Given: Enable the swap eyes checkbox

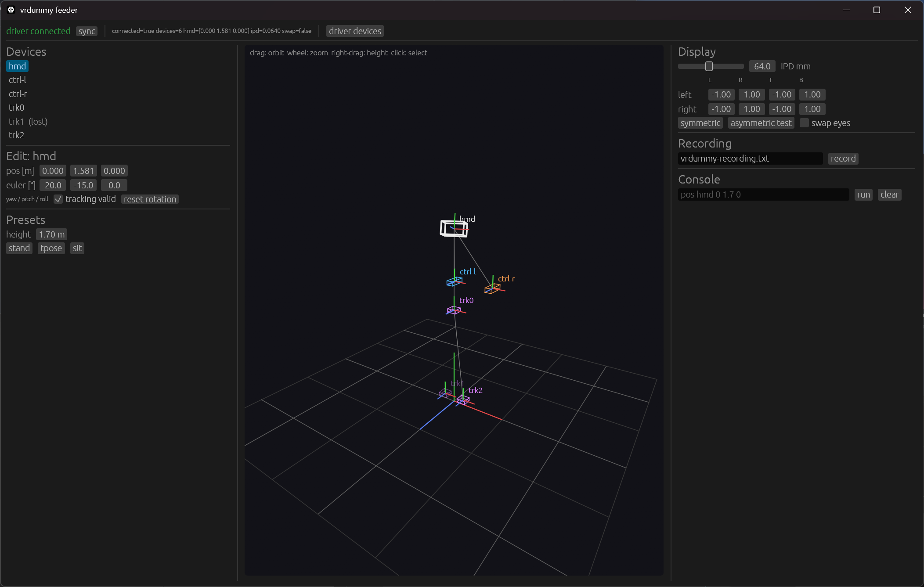Looking at the screenshot, I should [804, 123].
